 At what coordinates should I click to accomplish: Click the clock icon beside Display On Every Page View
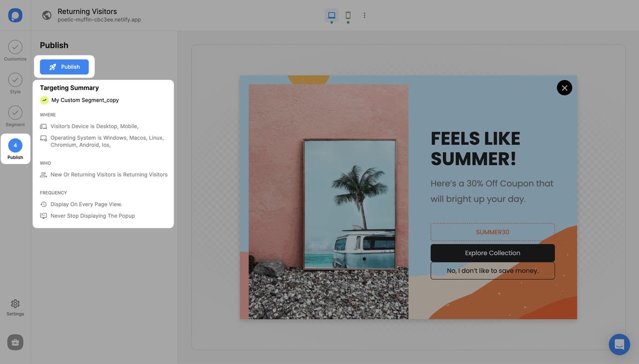[x=43, y=204]
